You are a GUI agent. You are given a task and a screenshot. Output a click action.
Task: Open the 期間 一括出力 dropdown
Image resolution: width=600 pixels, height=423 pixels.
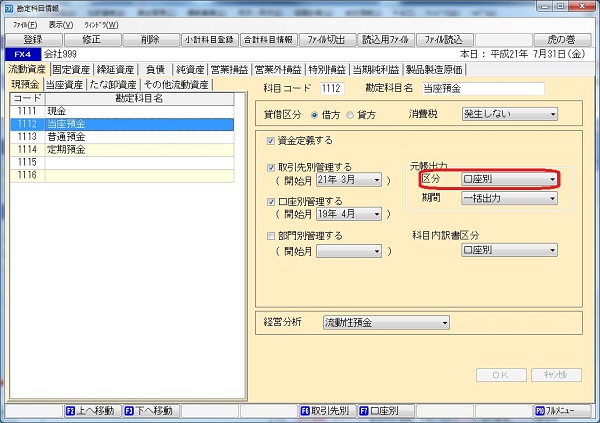pos(509,198)
